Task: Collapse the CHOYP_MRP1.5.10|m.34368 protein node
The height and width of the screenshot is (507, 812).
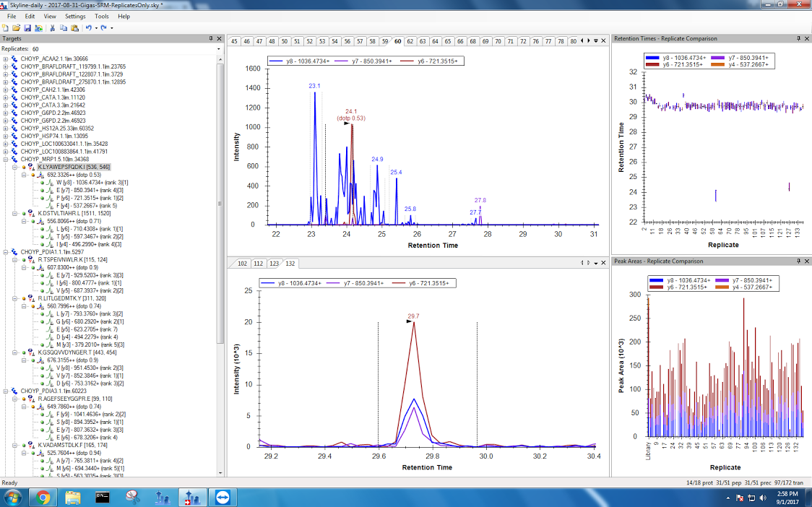Action: pyautogui.click(x=7, y=159)
